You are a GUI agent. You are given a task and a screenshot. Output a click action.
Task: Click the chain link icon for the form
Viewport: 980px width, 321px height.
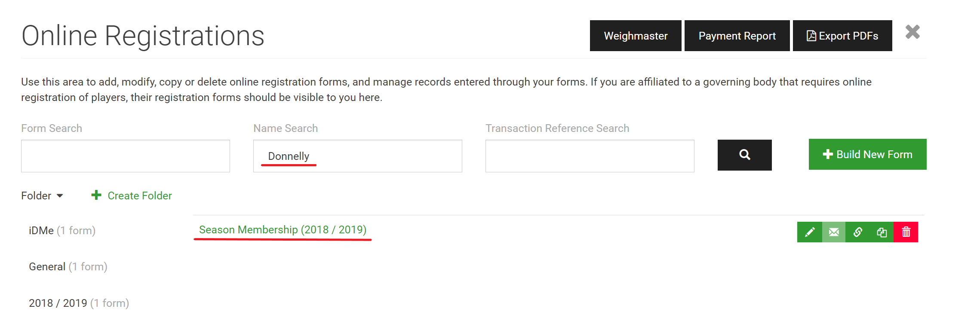pyautogui.click(x=857, y=232)
